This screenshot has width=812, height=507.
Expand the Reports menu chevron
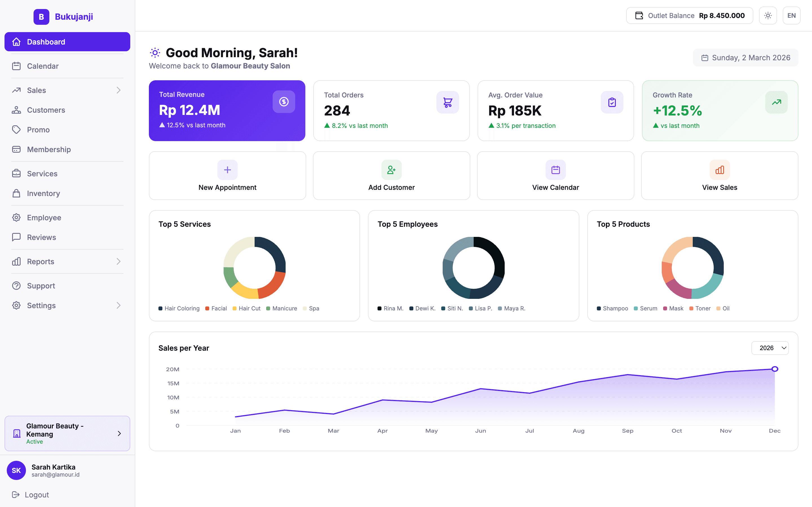tap(119, 261)
